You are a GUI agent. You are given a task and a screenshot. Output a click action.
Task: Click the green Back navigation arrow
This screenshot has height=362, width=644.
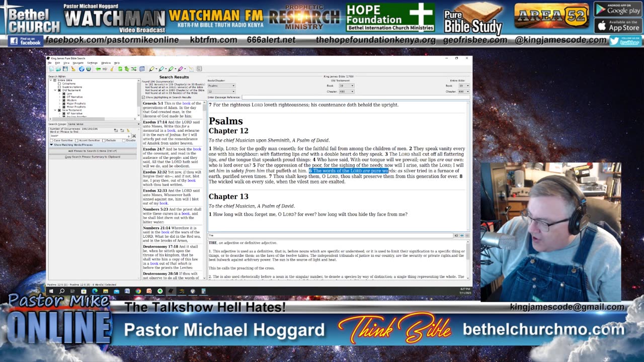[98, 69]
